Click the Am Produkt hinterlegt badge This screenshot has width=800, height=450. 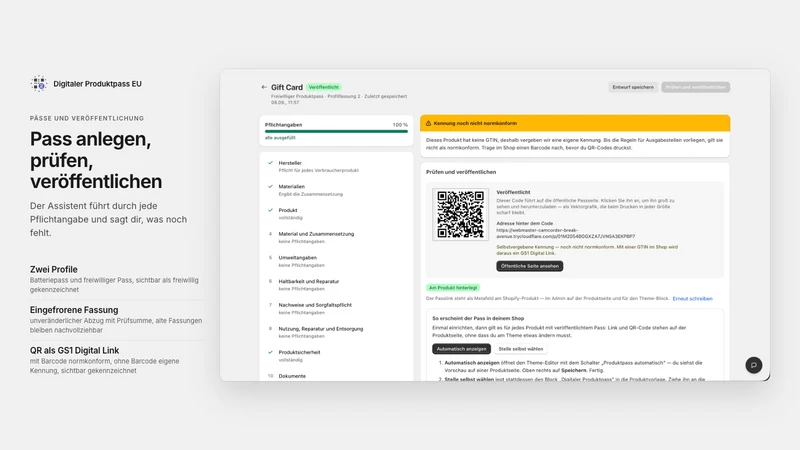[x=453, y=288]
